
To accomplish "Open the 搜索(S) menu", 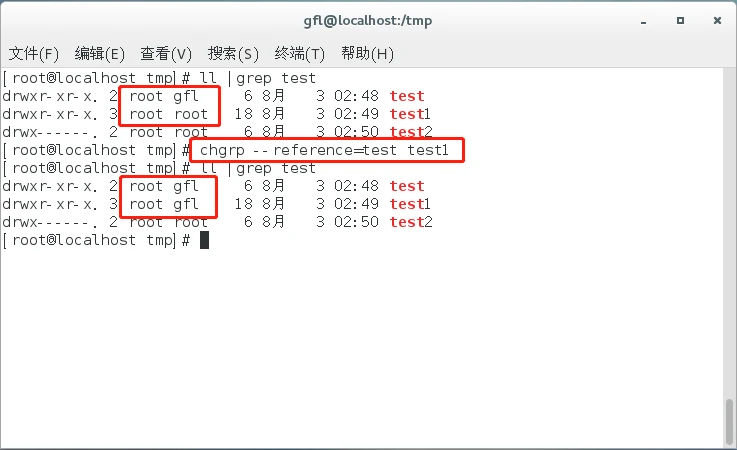I will click(233, 53).
